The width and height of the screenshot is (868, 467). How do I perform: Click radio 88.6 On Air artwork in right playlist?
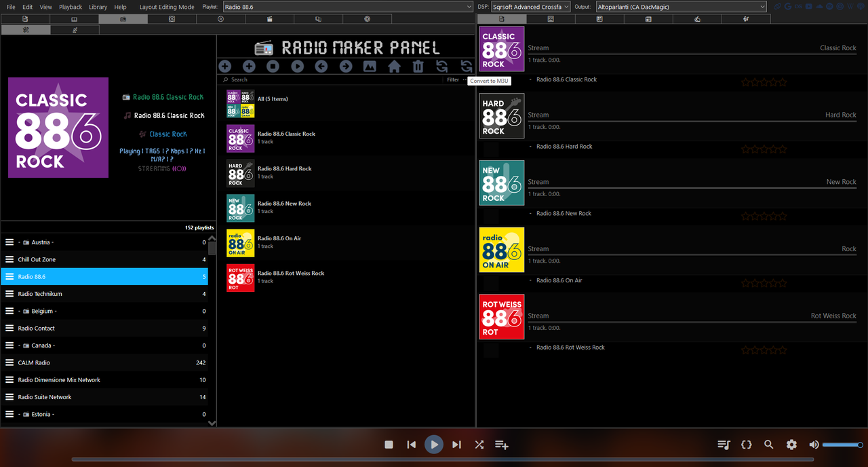(502, 250)
